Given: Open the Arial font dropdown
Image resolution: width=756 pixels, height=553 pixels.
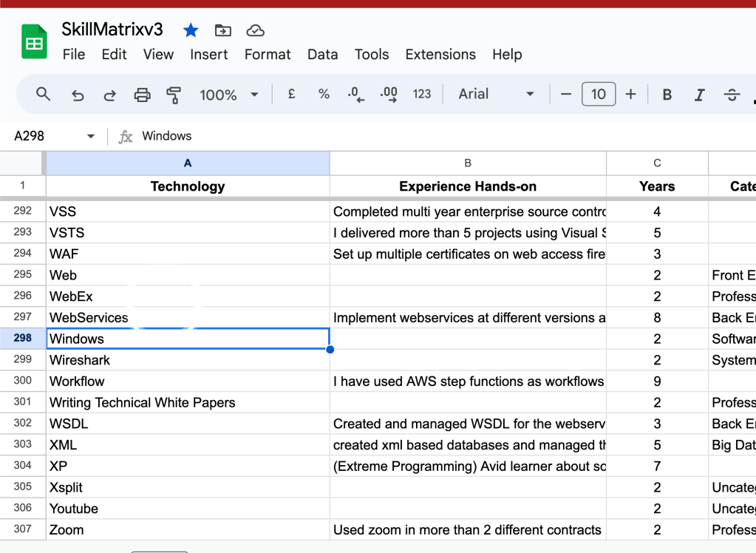Looking at the screenshot, I should pos(496,94).
